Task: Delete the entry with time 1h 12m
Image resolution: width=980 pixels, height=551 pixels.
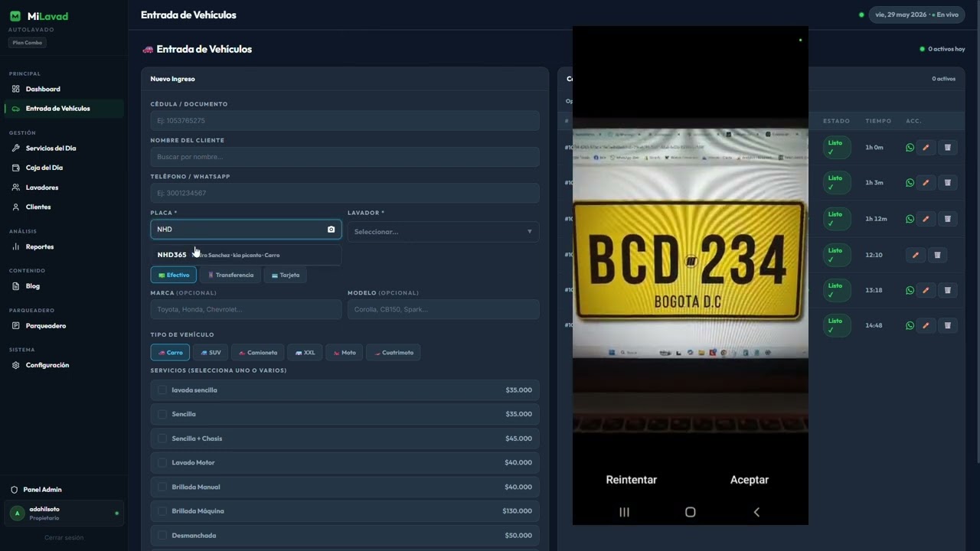Action: pos(947,219)
